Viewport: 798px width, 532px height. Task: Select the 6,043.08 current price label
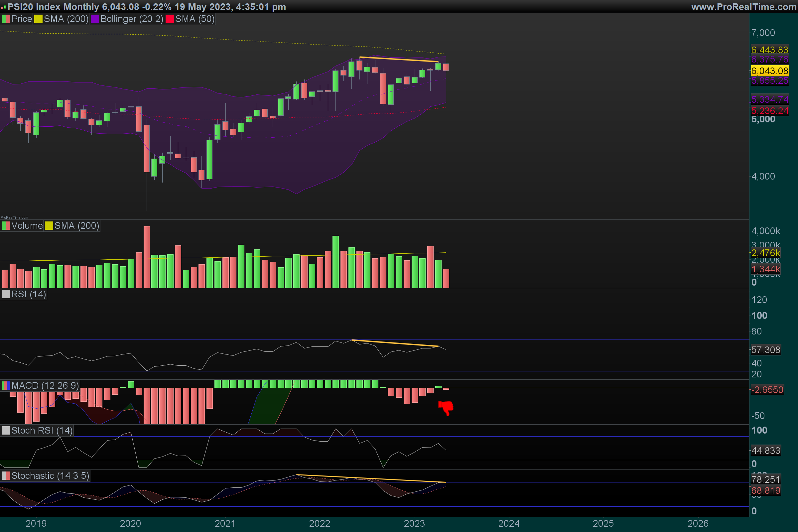click(x=769, y=71)
